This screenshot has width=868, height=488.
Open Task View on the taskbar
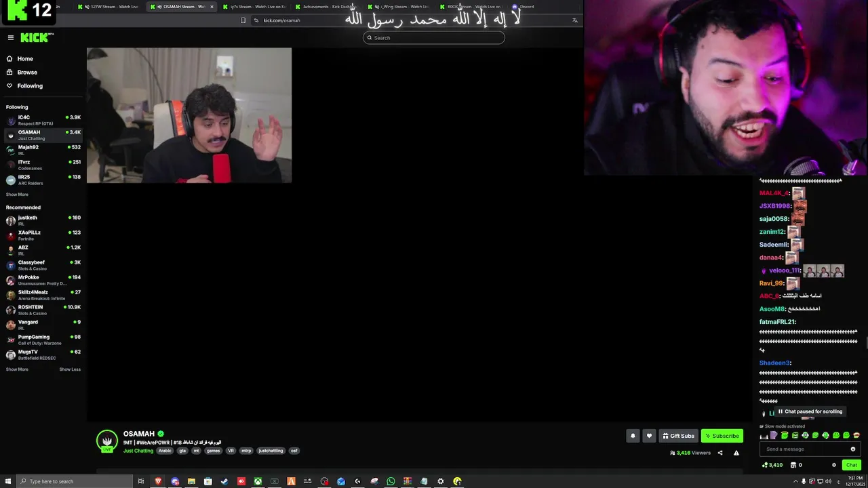click(x=141, y=481)
